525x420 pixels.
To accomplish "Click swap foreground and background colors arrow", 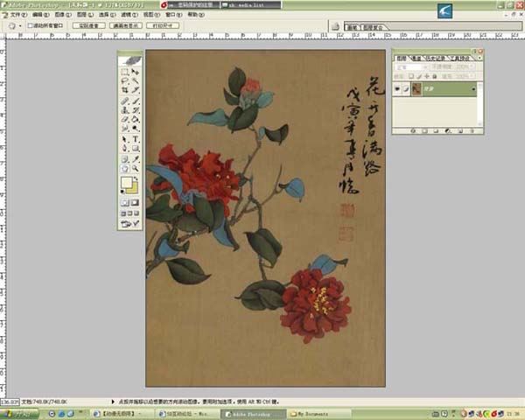I will [136, 178].
